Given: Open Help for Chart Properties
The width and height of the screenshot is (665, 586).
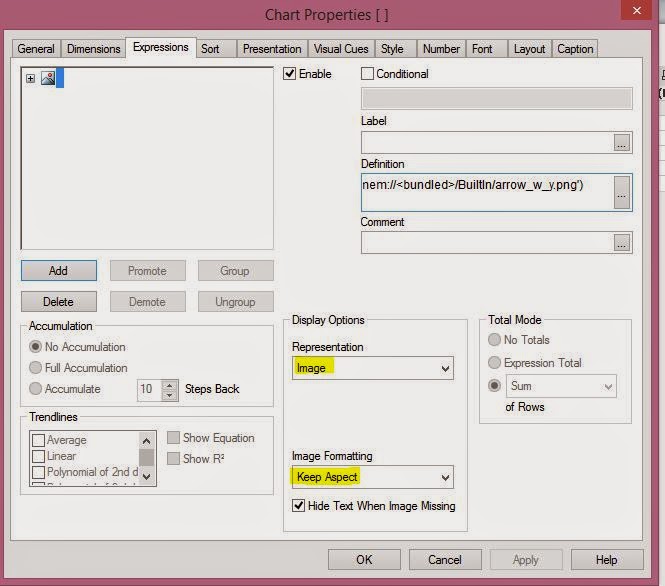Looking at the screenshot, I should [x=607, y=560].
